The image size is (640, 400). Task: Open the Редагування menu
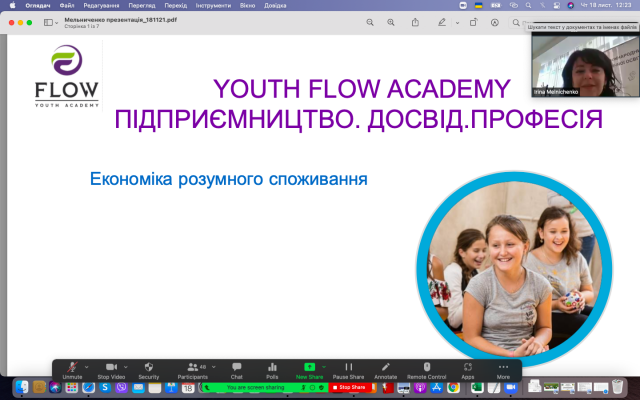point(101,5)
